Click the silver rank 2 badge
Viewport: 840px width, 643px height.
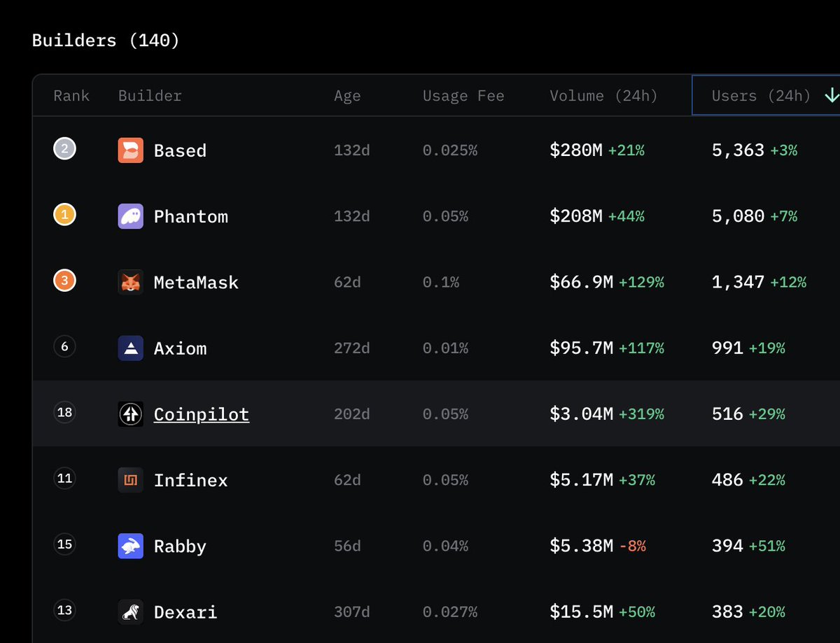click(64, 149)
